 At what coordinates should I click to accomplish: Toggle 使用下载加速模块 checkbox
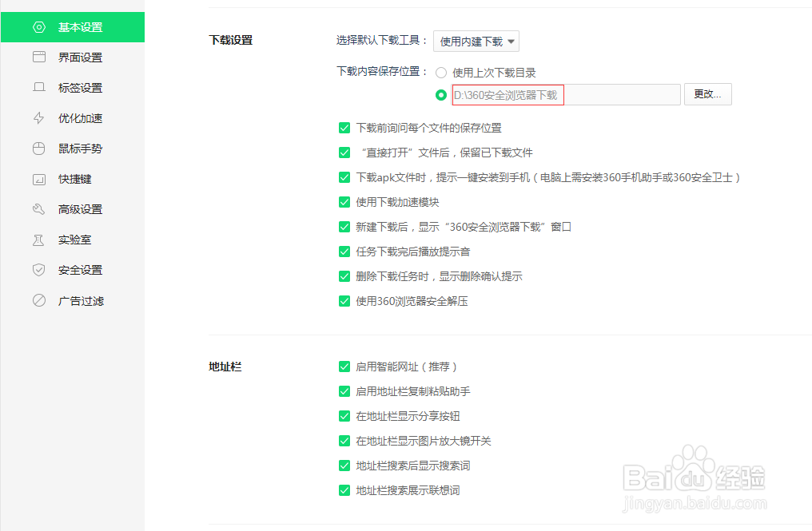344,202
